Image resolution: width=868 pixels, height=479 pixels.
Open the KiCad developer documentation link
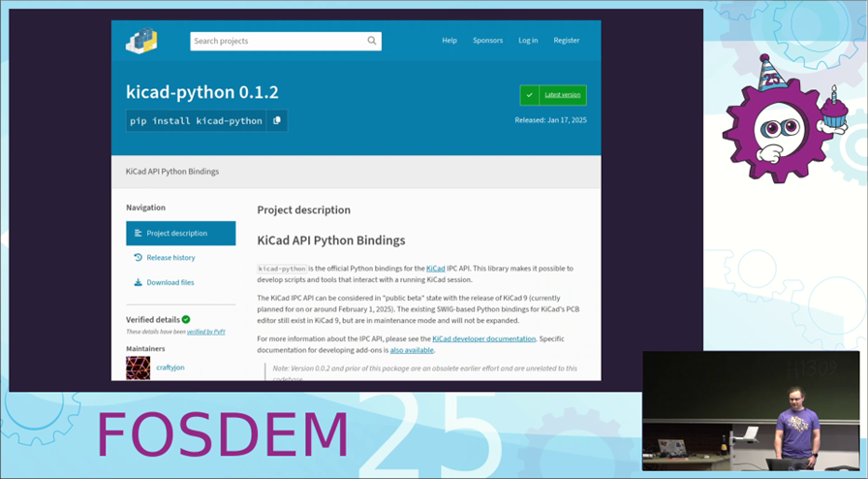click(x=483, y=338)
